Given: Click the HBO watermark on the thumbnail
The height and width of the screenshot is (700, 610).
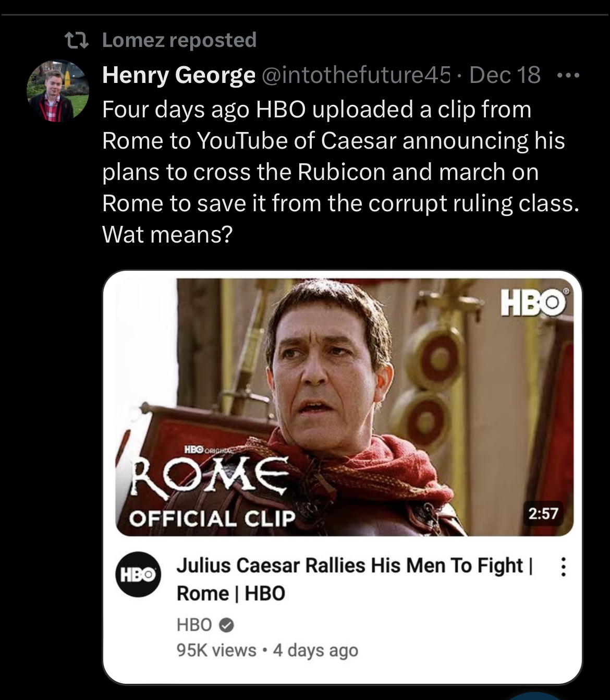Looking at the screenshot, I should point(533,304).
